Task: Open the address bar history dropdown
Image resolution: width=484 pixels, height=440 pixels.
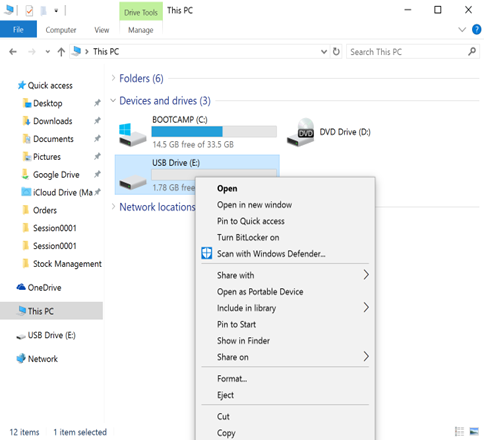Action: [x=324, y=52]
